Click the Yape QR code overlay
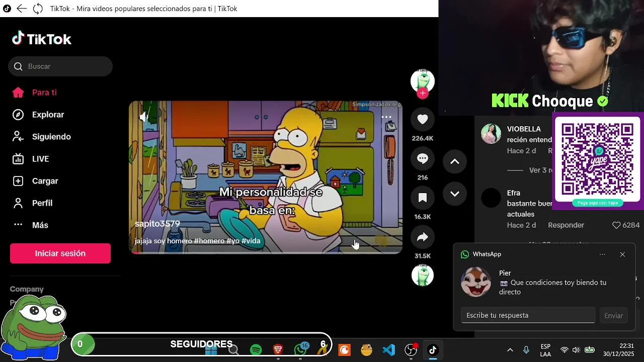Image resolution: width=644 pixels, height=362 pixels. 598,159
